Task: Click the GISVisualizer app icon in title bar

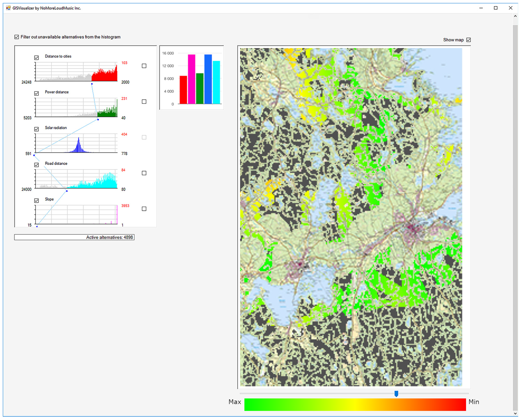Action: (8, 8)
